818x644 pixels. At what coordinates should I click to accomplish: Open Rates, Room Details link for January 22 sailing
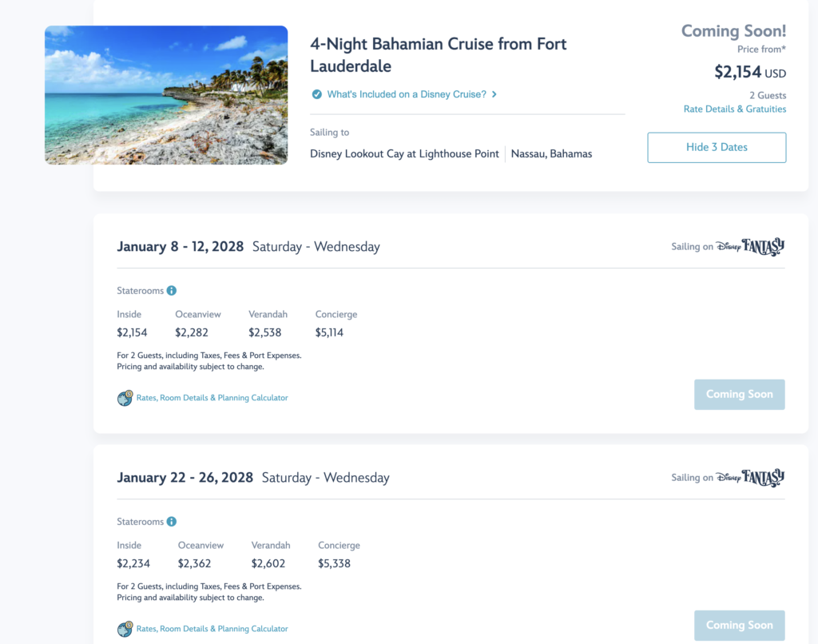(x=212, y=628)
